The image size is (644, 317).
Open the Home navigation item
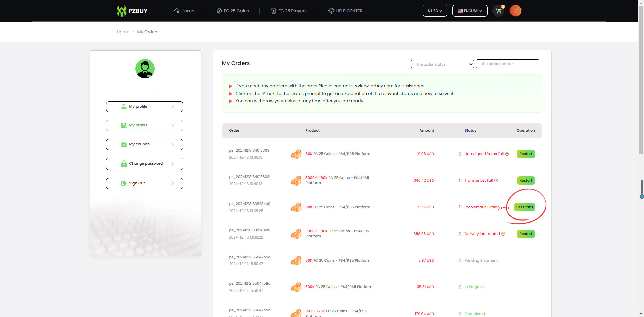pos(184,11)
